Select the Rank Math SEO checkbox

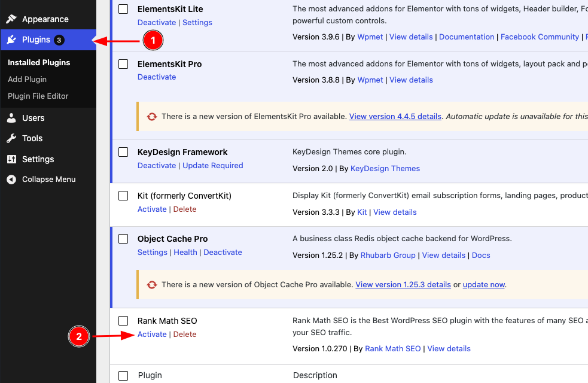coord(123,321)
